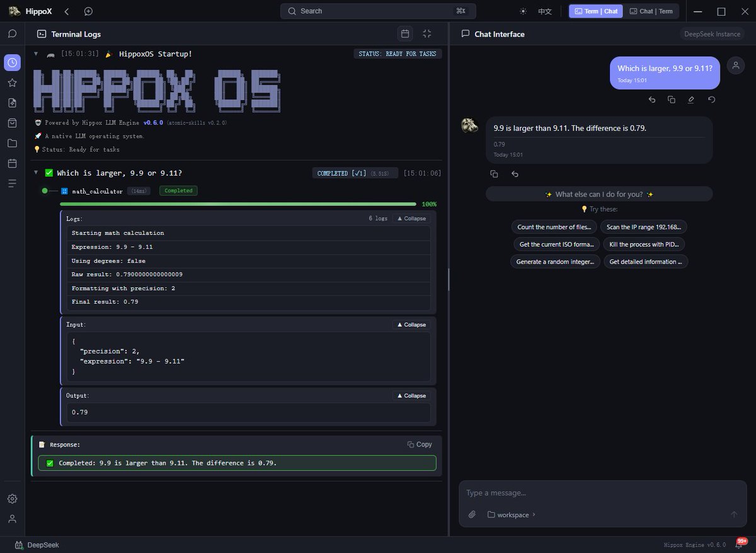756x553 pixels.
Task: Copy the user message
Action: coord(672,100)
